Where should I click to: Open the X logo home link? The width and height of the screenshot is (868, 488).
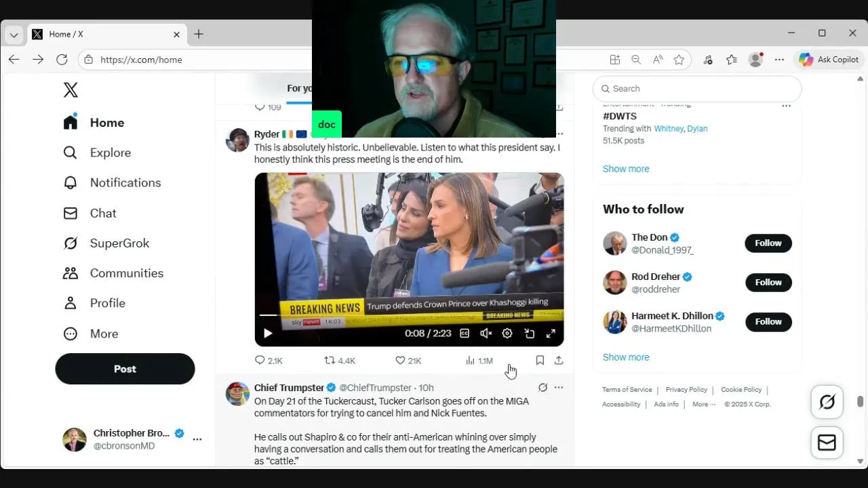click(x=71, y=90)
